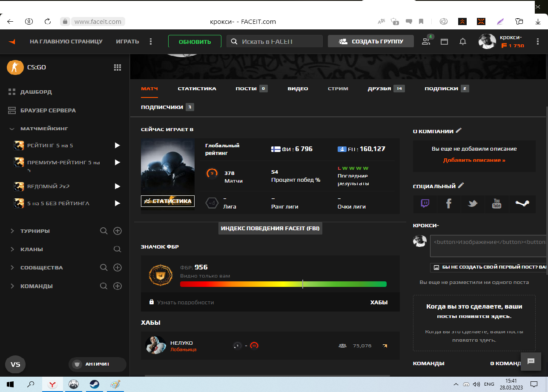Expand the КЛАНЫ section
Image resolution: width=548 pixels, height=392 pixels.
pyautogui.click(x=11, y=249)
